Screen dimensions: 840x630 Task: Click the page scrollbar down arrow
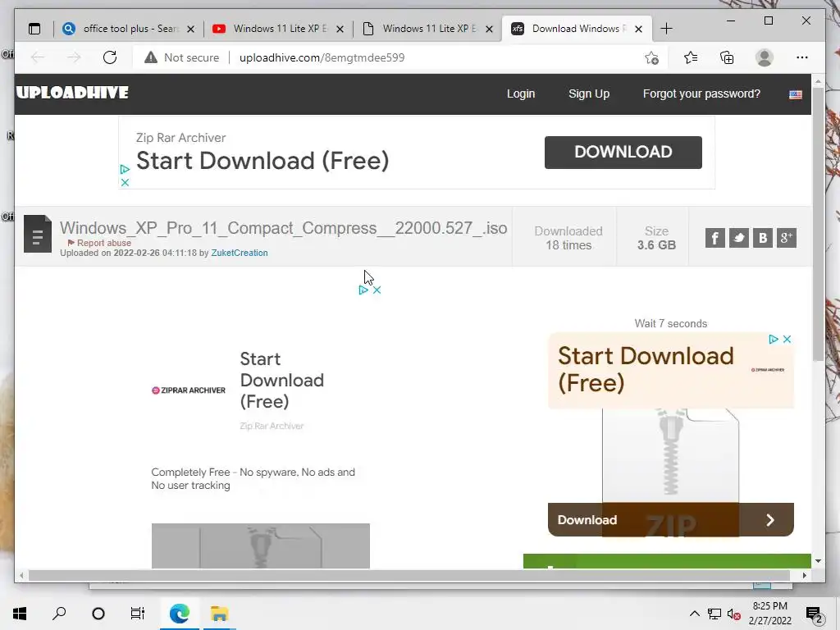[818, 561]
